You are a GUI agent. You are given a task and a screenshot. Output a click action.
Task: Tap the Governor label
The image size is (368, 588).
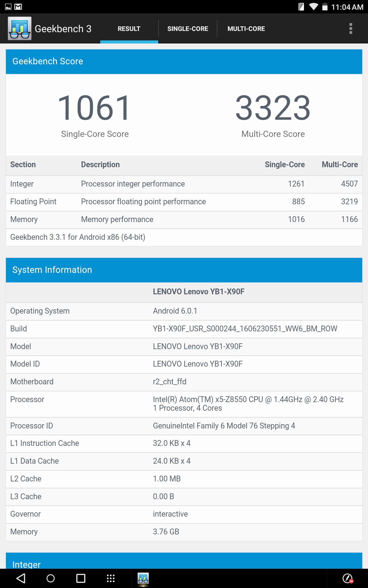click(25, 514)
